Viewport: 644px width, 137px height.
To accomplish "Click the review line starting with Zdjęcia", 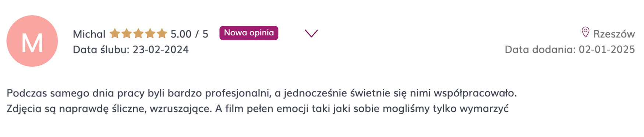I will [x=258, y=109].
